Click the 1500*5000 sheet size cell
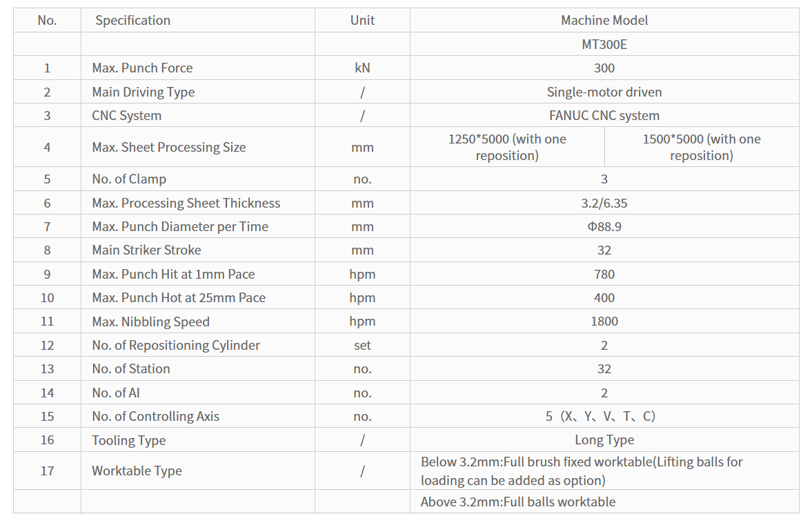The width and height of the screenshot is (812, 514). pos(702,147)
